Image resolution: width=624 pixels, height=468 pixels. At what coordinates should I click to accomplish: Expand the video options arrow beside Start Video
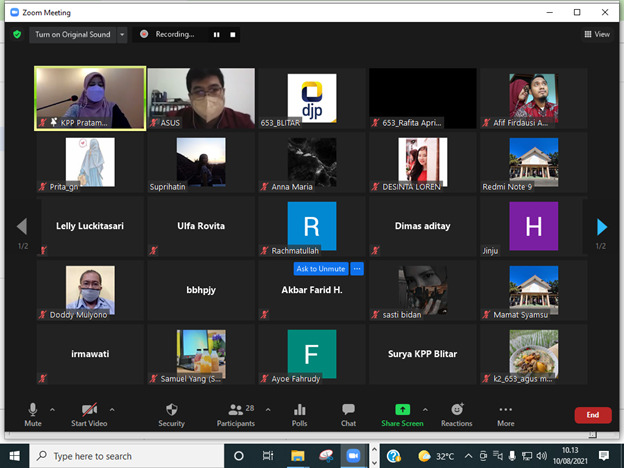111,409
